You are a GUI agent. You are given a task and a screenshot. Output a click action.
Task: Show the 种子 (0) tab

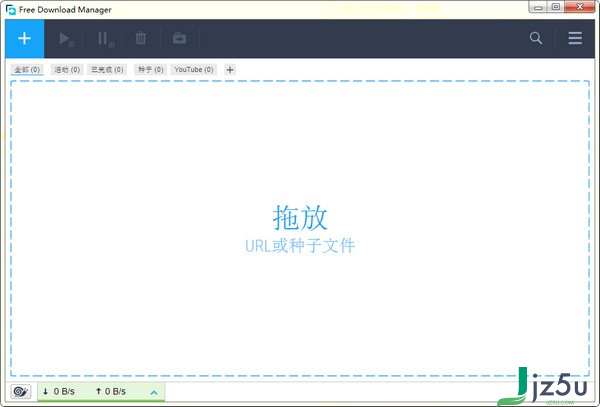151,70
